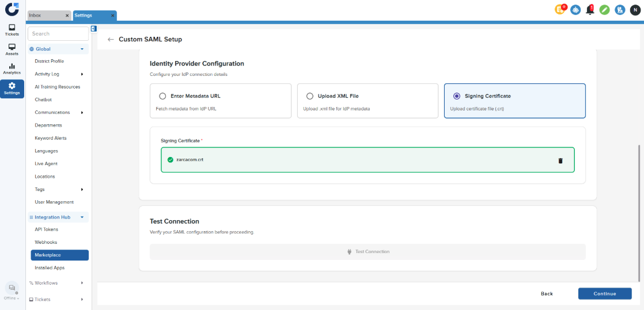Viewport: 644px width, 310px height.
Task: Open the chatbot robot icon in header
Action: pyautogui.click(x=575, y=10)
